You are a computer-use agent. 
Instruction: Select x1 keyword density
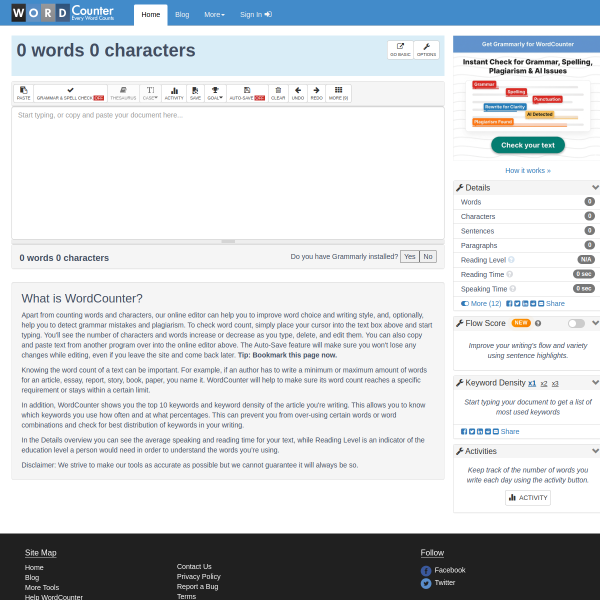tap(532, 383)
